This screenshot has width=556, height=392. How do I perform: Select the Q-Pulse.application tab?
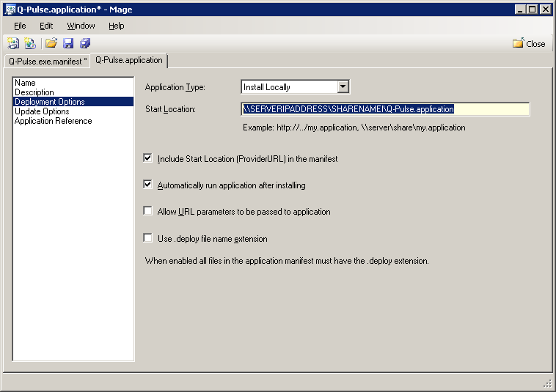[x=128, y=60]
